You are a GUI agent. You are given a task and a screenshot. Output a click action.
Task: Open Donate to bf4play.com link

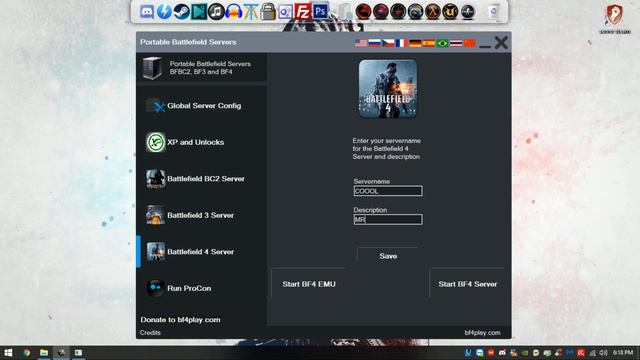point(180,320)
